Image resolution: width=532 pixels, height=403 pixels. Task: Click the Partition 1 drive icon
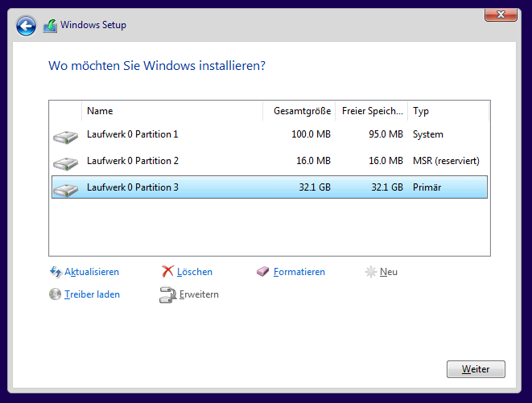point(65,137)
